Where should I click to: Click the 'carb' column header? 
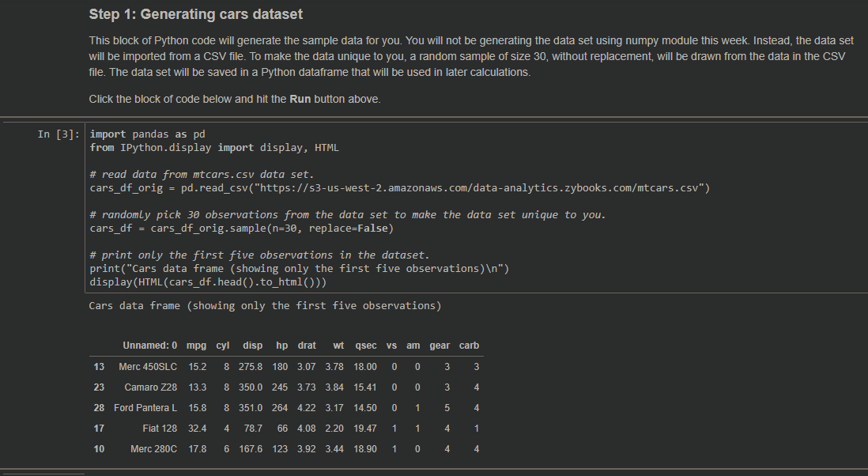point(469,346)
